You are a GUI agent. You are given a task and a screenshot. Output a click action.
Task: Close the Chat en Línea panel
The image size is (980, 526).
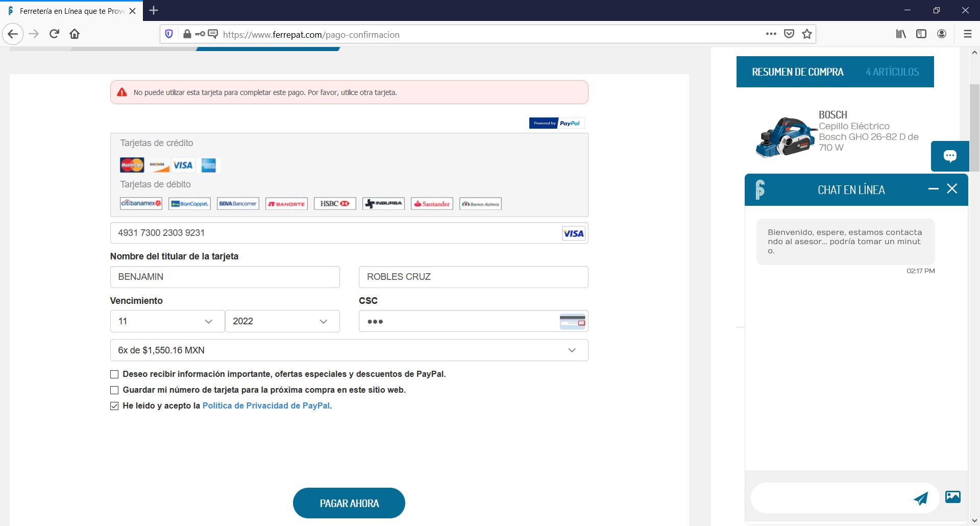(952, 189)
